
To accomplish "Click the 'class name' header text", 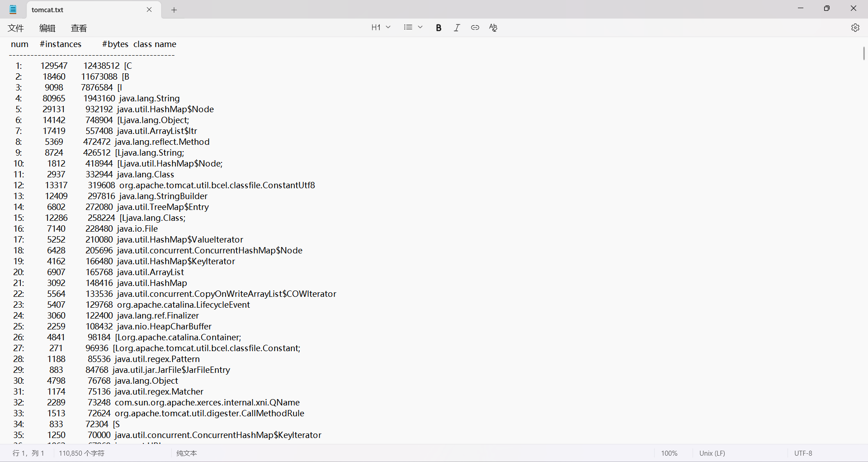I will [155, 44].
